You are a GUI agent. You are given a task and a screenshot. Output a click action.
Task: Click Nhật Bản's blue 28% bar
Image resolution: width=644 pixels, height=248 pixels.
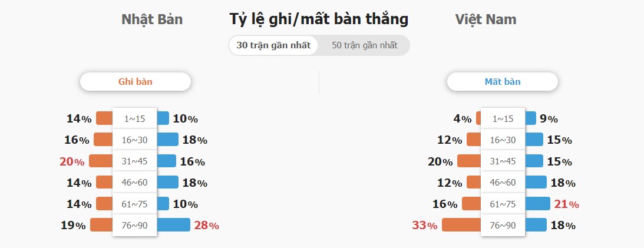[174, 225]
